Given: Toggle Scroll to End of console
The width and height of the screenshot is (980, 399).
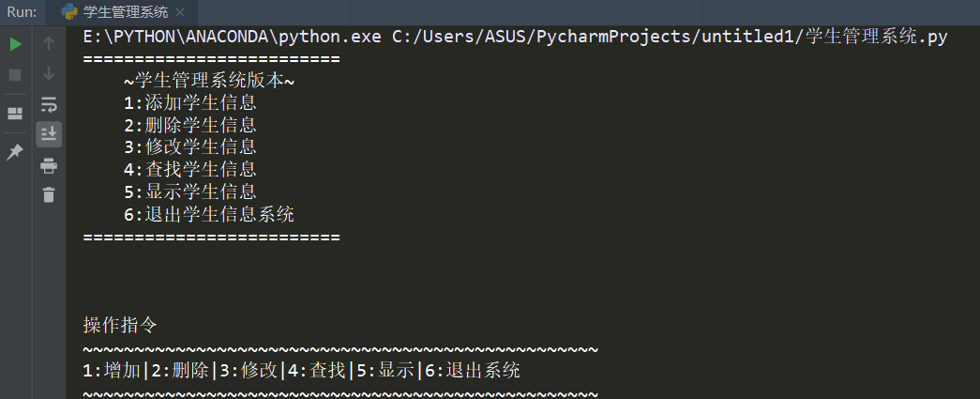Looking at the screenshot, I should (49, 134).
